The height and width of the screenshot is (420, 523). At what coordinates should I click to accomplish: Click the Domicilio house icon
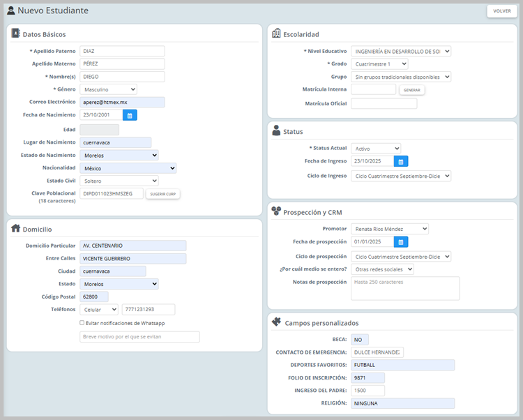click(x=16, y=228)
